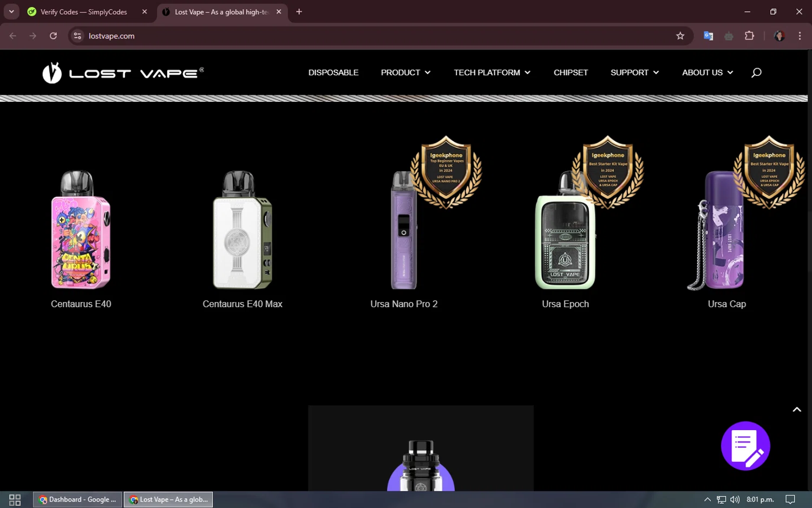Open the Chrome three-dot menu
The height and width of the screenshot is (508, 812).
[x=800, y=36]
